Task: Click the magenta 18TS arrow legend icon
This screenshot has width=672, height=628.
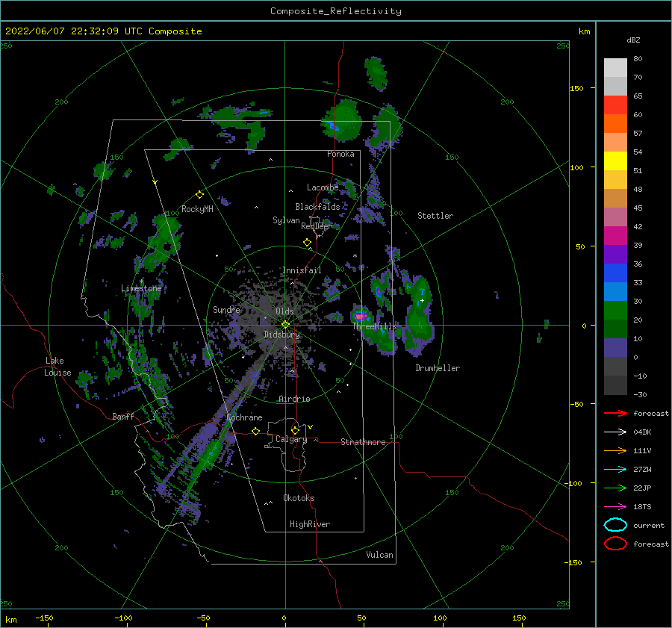Action: [615, 507]
